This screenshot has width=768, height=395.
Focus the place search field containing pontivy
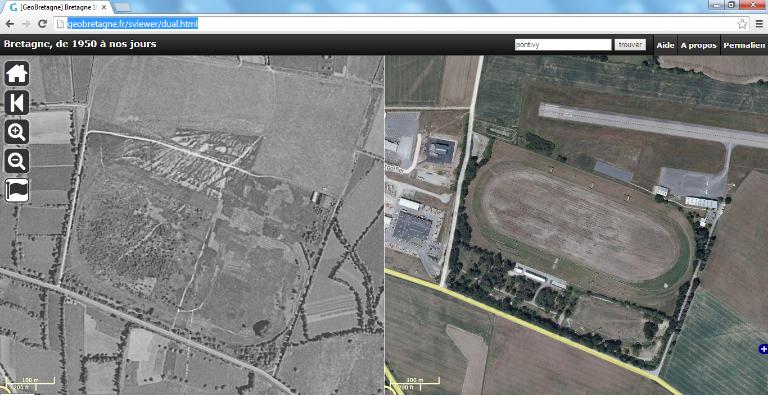click(563, 45)
